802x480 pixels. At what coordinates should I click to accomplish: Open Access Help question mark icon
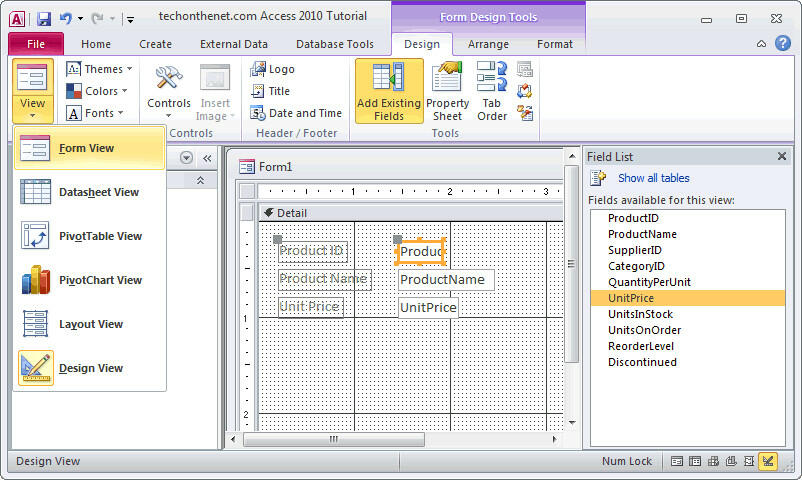[783, 43]
